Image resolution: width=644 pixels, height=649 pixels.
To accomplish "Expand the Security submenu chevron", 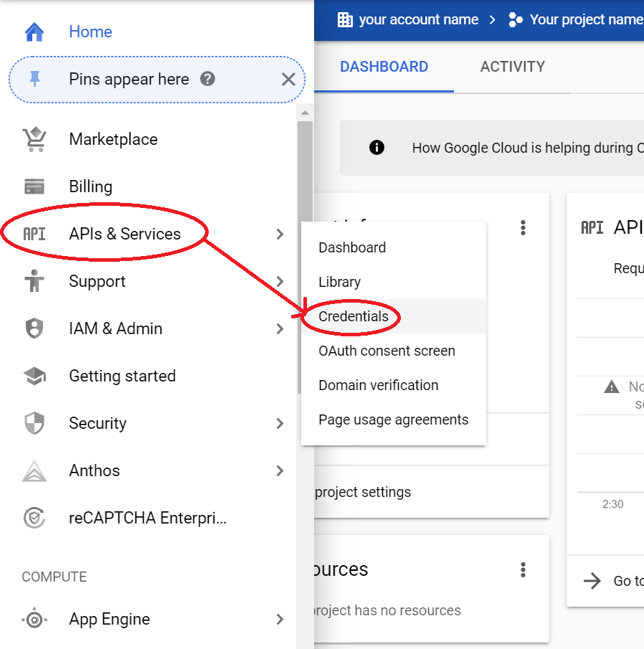I will click(280, 423).
